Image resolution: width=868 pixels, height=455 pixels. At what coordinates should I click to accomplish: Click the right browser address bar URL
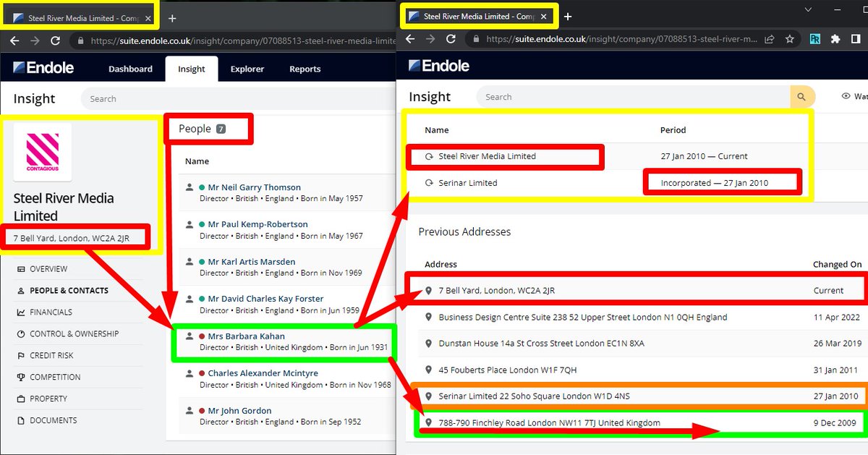click(x=623, y=39)
